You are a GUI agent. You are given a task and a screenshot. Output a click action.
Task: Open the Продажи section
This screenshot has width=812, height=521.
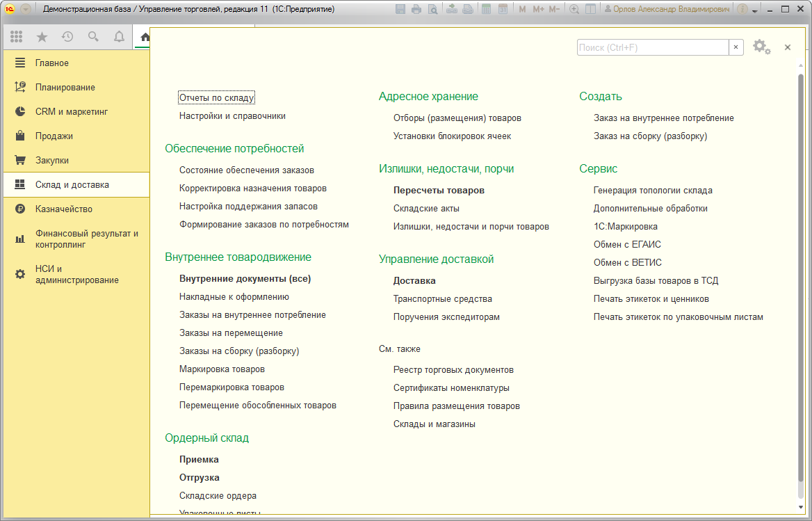pyautogui.click(x=76, y=136)
